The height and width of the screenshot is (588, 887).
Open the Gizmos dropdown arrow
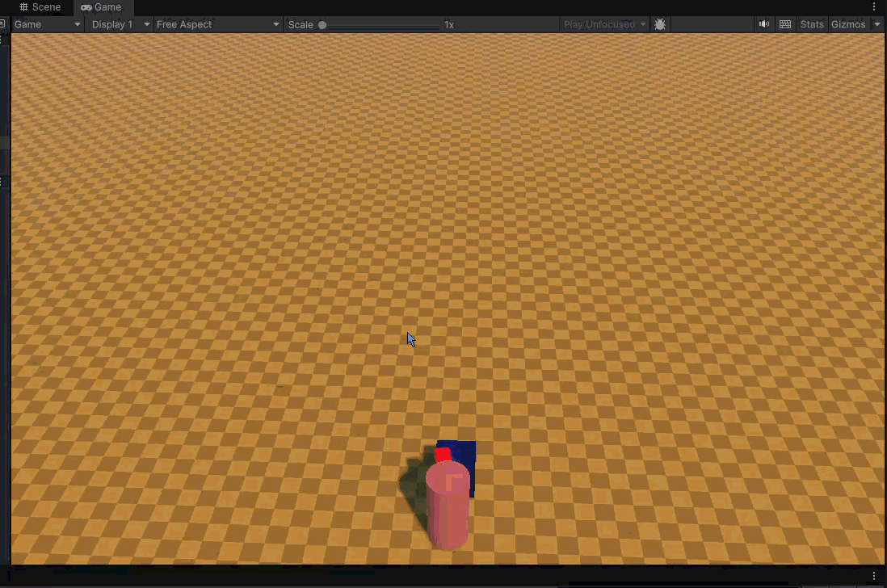coord(877,24)
